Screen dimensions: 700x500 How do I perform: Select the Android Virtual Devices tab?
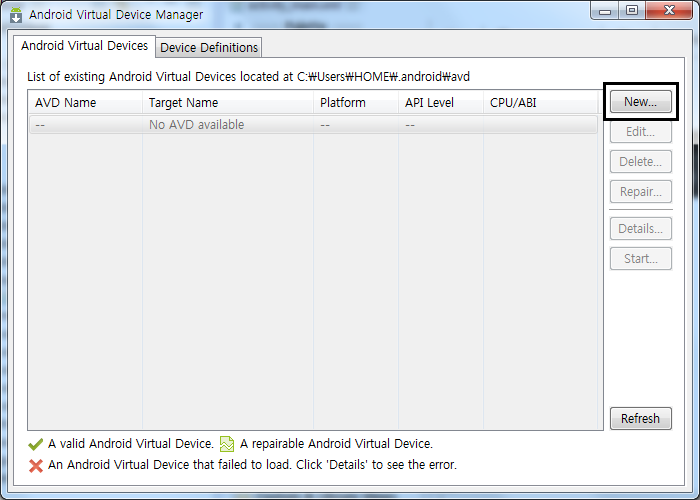tap(84, 46)
